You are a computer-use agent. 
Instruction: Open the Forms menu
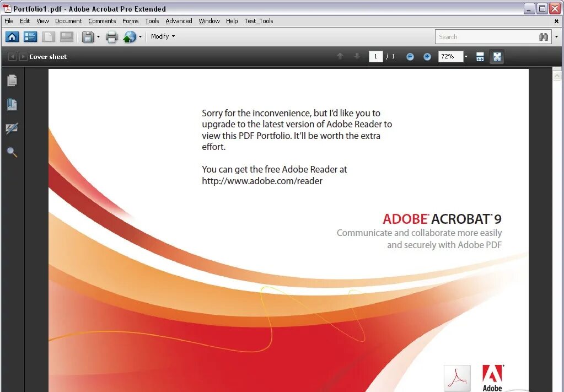pos(130,21)
